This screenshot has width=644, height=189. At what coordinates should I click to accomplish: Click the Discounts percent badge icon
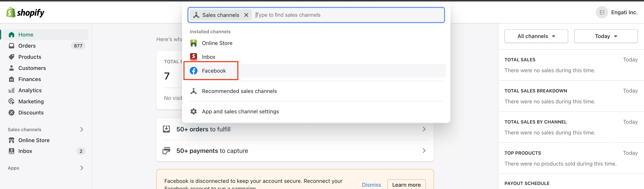point(11,113)
